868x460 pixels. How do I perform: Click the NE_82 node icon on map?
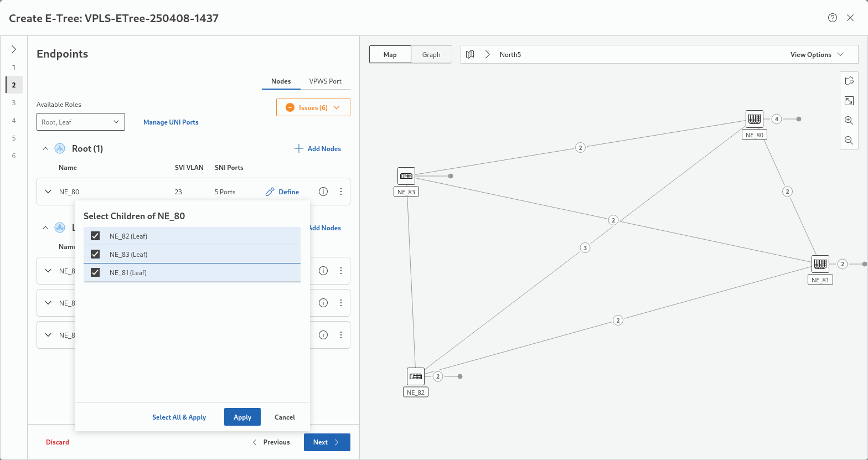416,376
